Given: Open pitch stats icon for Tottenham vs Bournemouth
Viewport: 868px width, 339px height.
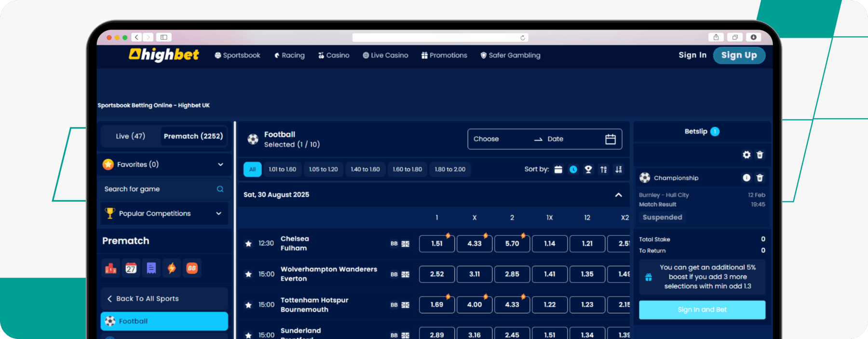Looking at the screenshot, I should pos(406,305).
